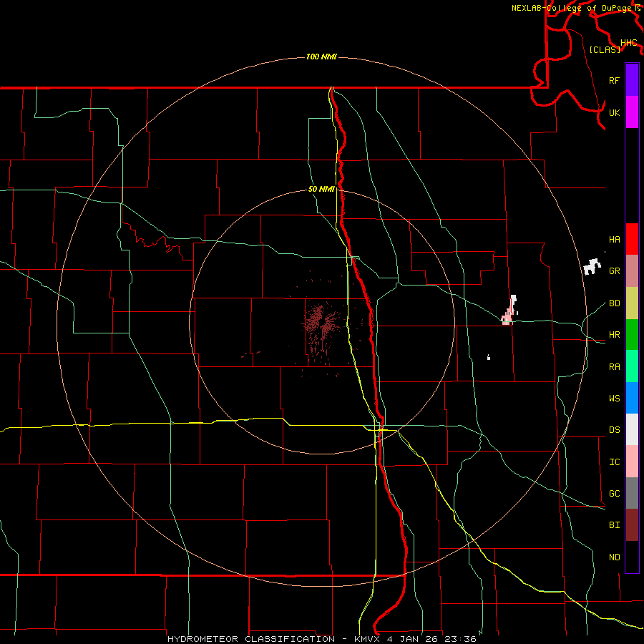Screen dimensions: 644x644
Task: Click the DS legend label
Action: pos(614,430)
